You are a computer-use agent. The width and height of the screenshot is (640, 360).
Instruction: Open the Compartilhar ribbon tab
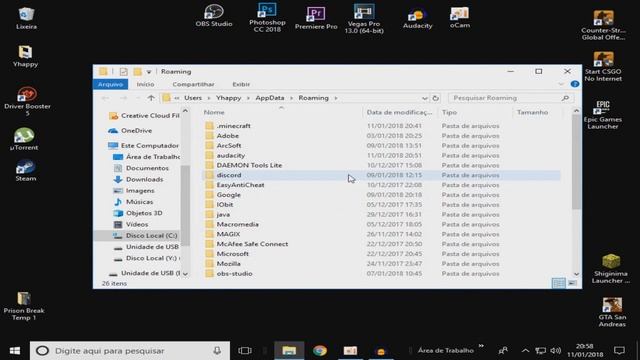click(x=193, y=84)
